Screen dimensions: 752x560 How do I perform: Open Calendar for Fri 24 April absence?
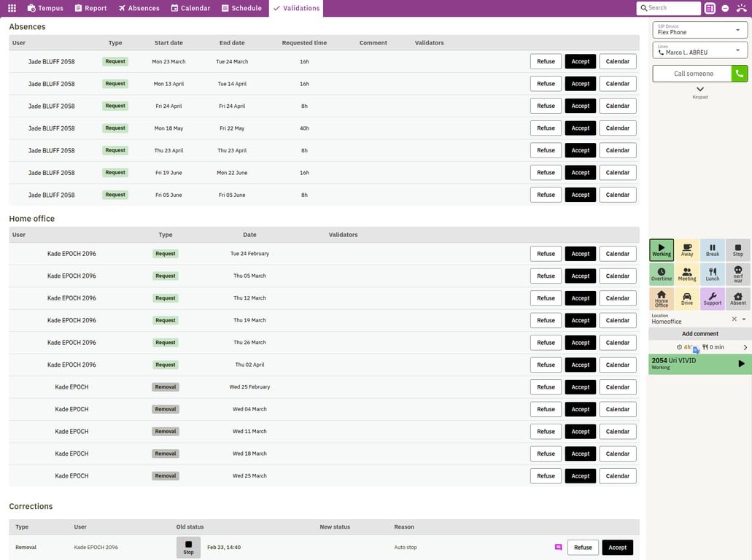[x=618, y=106]
